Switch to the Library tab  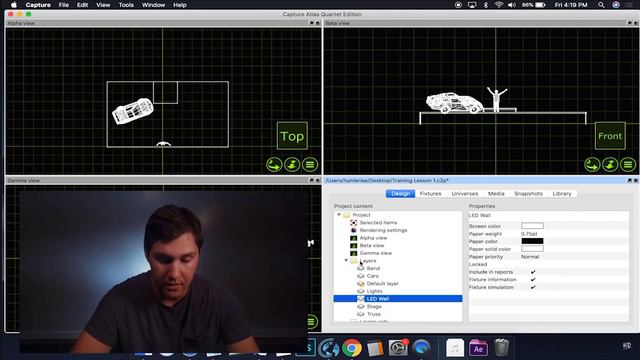click(562, 193)
